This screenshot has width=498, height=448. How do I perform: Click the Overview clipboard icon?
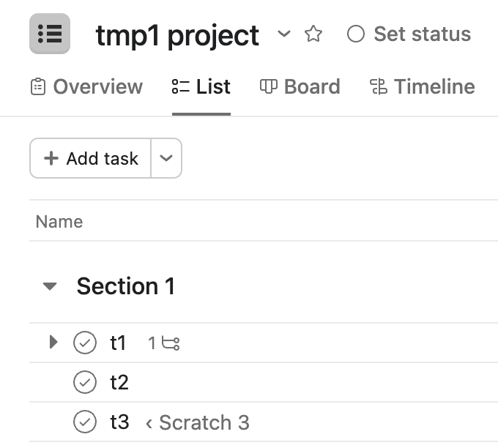(37, 87)
